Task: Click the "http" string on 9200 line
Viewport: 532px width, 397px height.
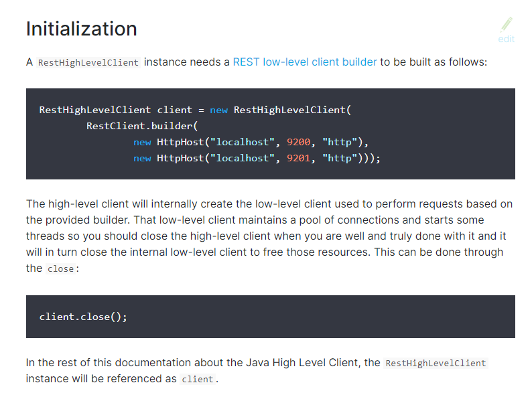Action: coord(340,142)
